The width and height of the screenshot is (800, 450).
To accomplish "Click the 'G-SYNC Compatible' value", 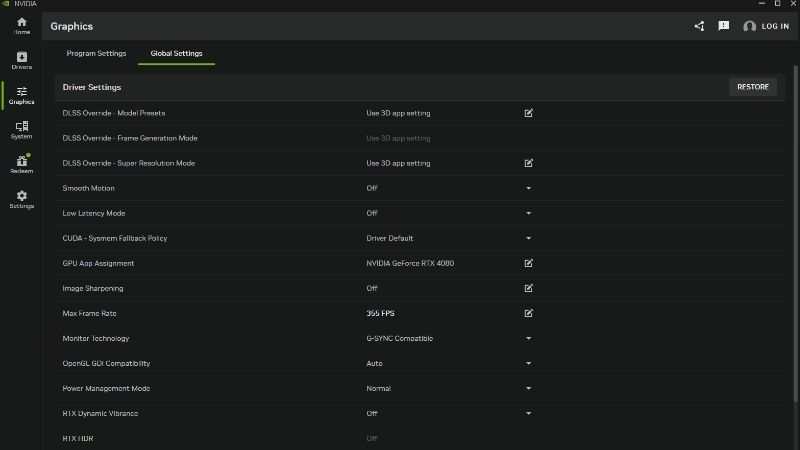I will click(399, 338).
